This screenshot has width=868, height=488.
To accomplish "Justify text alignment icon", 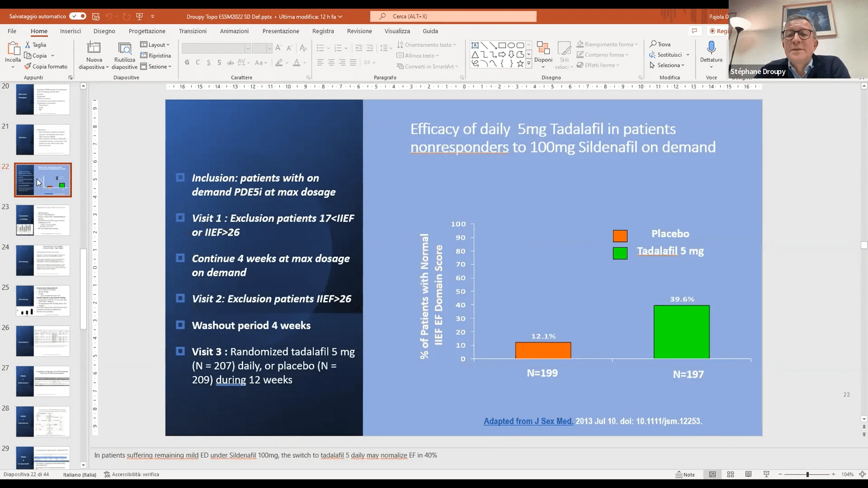I will [353, 62].
